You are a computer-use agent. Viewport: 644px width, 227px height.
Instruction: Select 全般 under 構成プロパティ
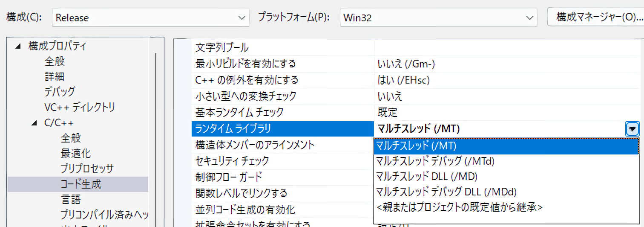pyautogui.click(x=55, y=61)
